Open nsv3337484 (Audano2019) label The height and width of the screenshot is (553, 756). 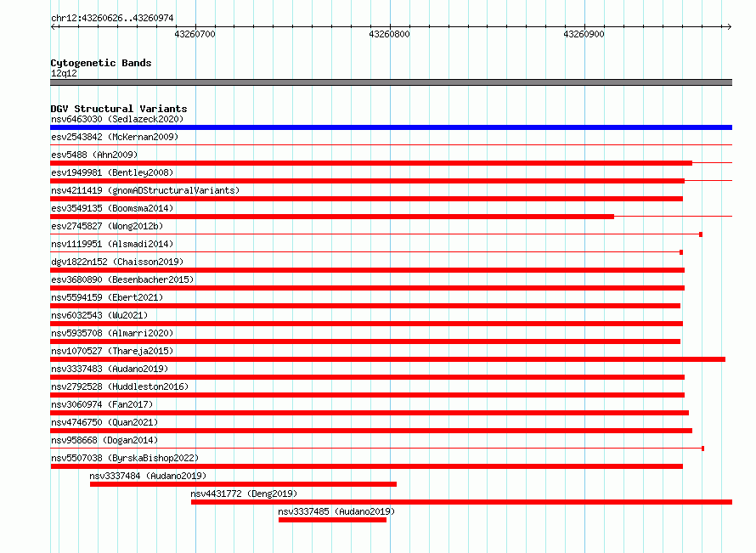click(148, 476)
